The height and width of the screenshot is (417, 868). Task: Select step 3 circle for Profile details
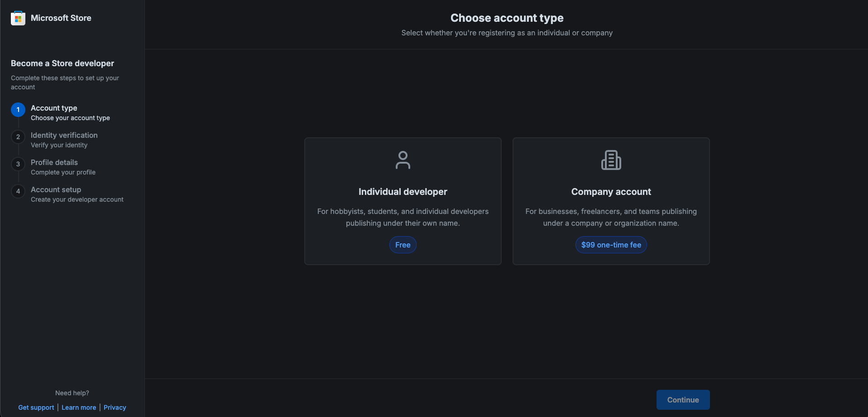coord(18,164)
